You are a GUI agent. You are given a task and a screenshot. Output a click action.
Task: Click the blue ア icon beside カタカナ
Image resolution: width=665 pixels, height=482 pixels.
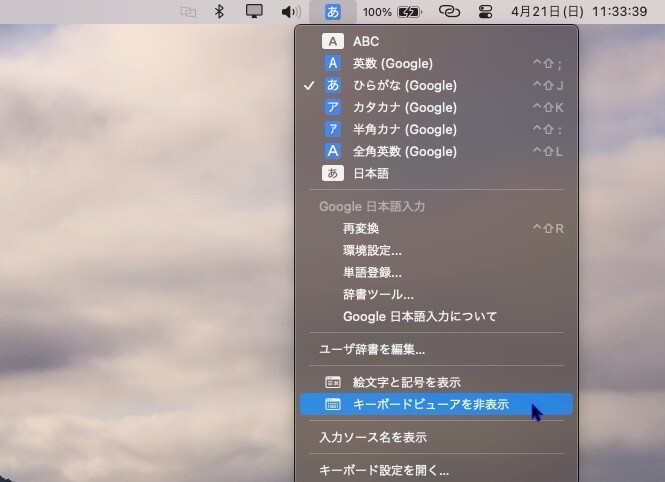333,107
